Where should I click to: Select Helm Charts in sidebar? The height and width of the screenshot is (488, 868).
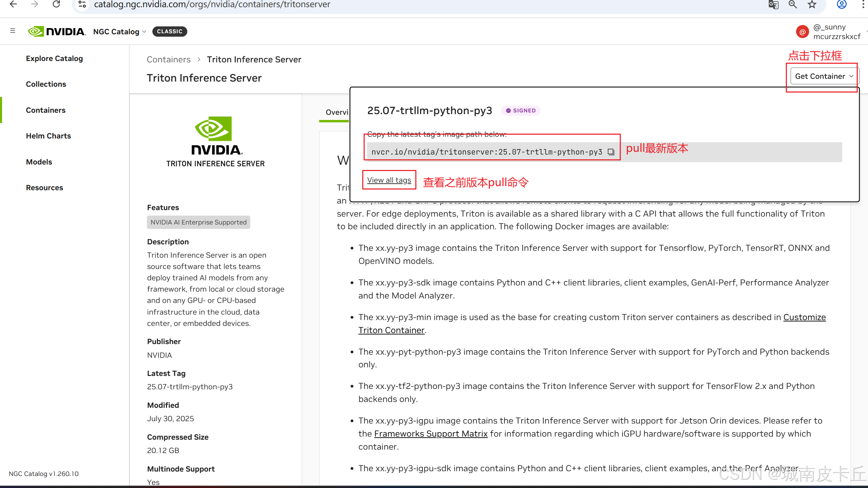click(x=48, y=136)
